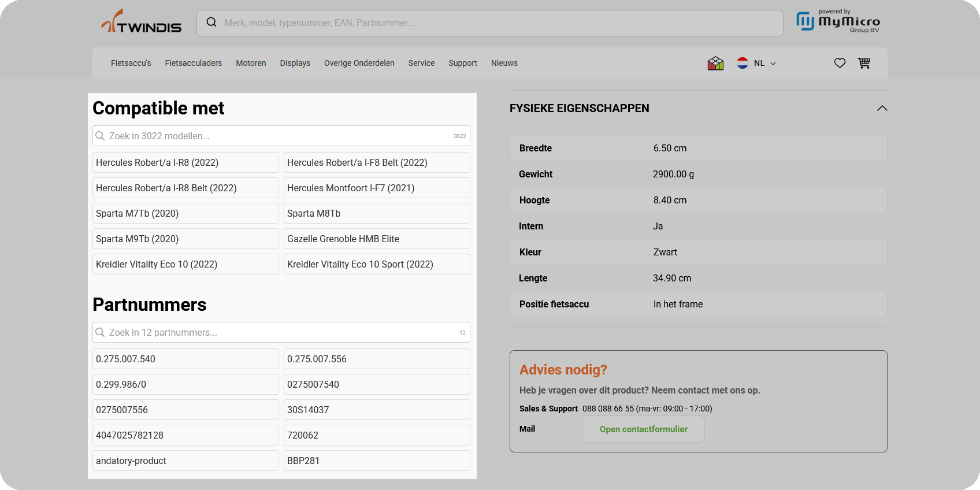Open the wishlist heart icon
The image size is (980, 490).
[840, 63]
